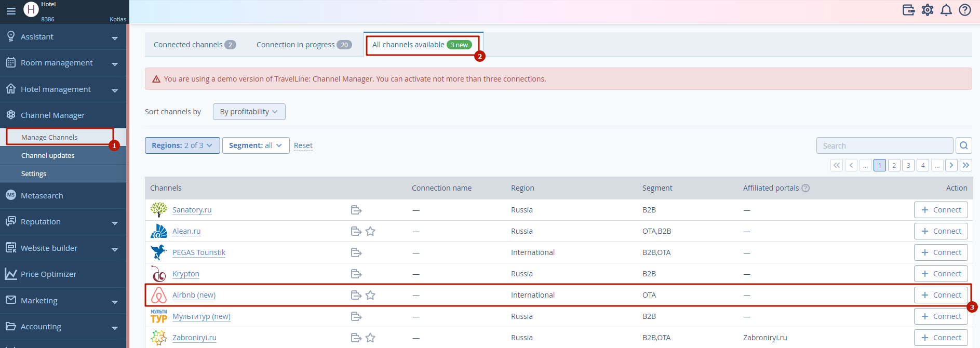Open the Segment filter dropdown
The height and width of the screenshot is (348, 980).
256,145
